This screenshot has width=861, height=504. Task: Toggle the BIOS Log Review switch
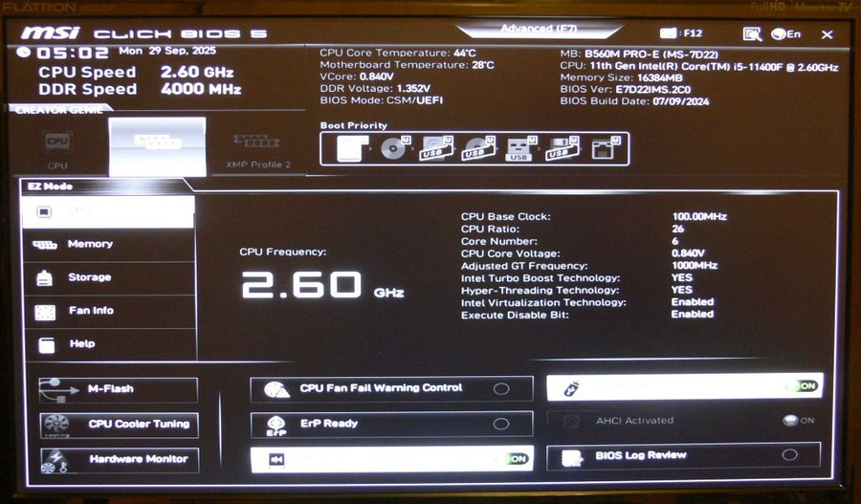788,456
